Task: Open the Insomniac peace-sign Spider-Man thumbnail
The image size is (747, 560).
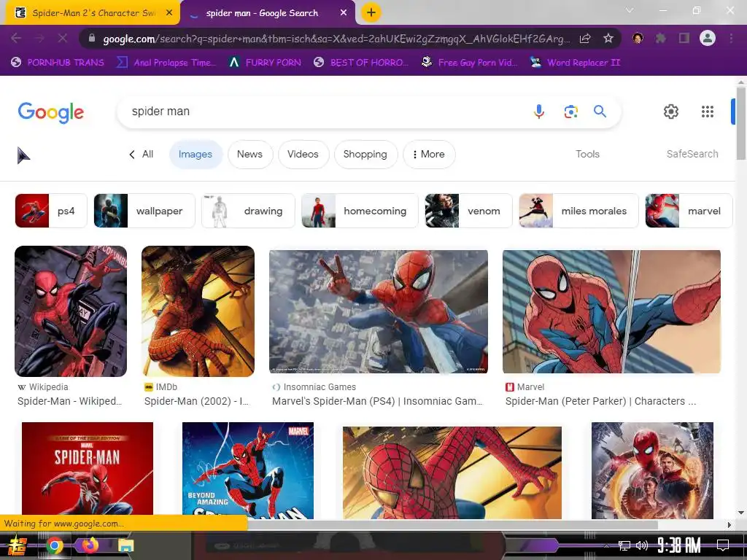Action: pyautogui.click(x=379, y=311)
